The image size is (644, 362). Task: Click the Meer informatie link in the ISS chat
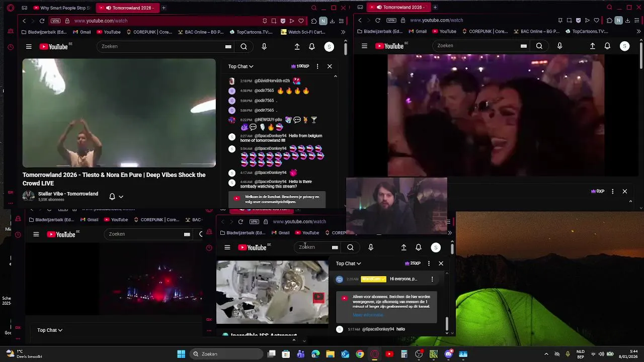pyautogui.click(x=368, y=315)
